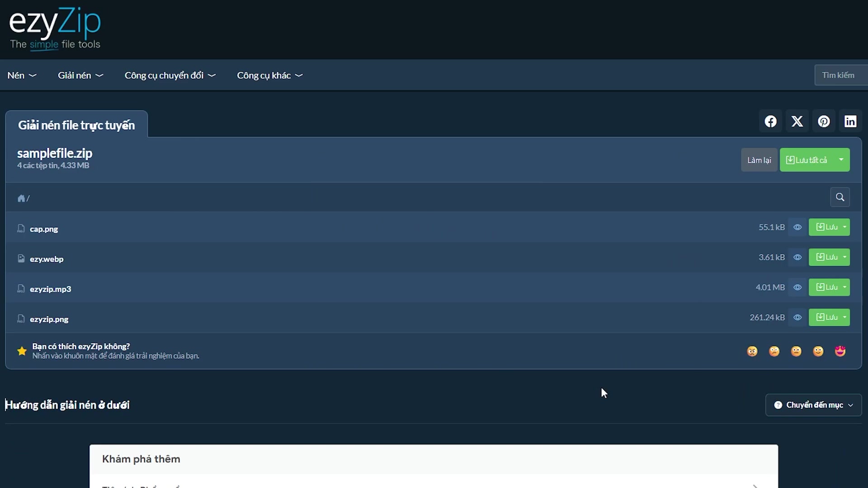Share on Facebook icon

[x=770, y=122]
